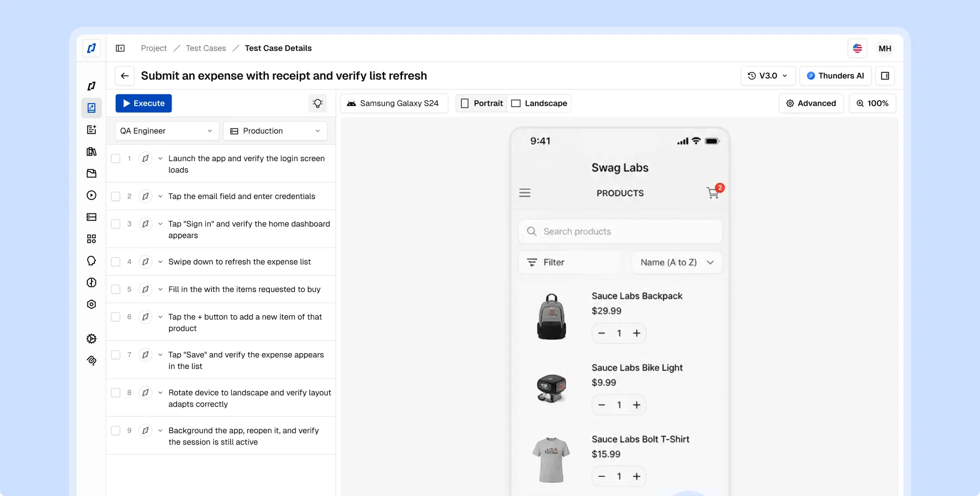This screenshot has height=496, width=980.
Task: Open the QA Engineer persona dropdown
Action: [167, 131]
